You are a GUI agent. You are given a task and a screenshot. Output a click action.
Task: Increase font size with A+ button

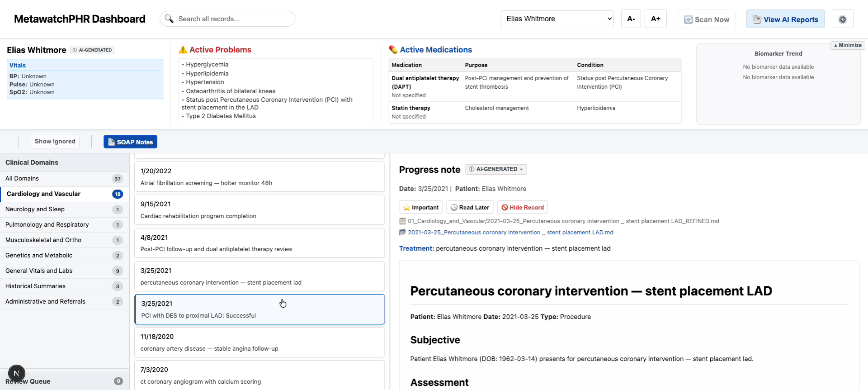(656, 19)
